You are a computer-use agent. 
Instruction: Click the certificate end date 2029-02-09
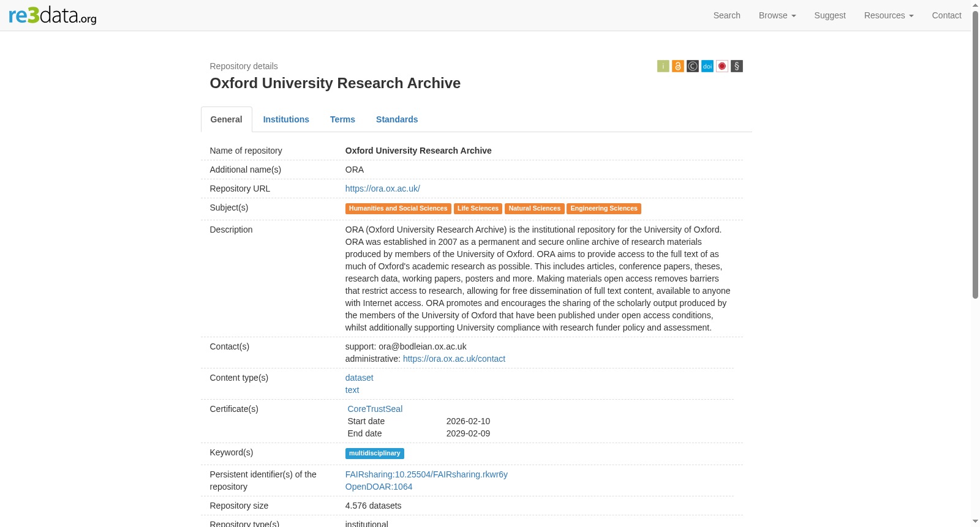pyautogui.click(x=468, y=433)
